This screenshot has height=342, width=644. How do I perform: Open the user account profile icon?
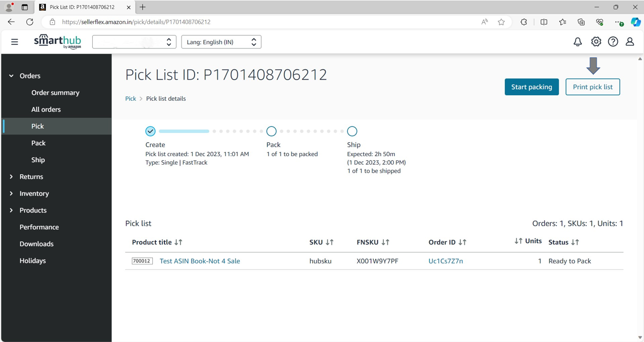[630, 42]
